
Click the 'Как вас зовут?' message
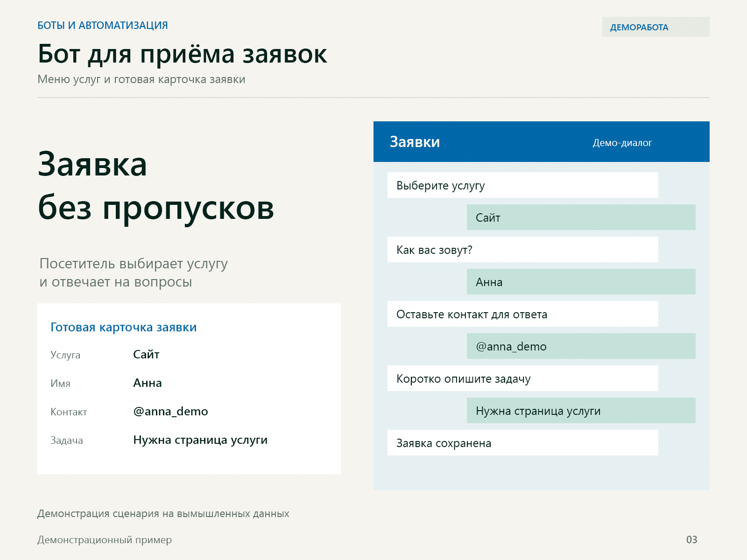coord(523,250)
